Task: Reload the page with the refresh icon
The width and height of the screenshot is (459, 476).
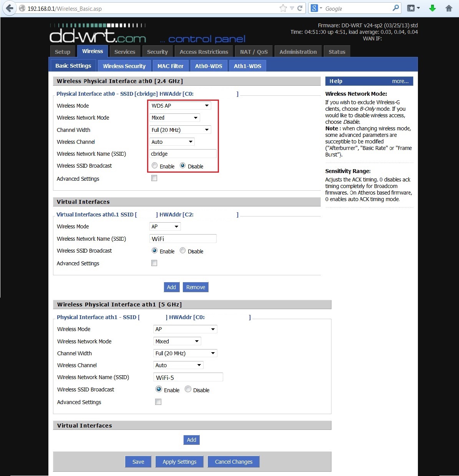Action: tap(300, 8)
